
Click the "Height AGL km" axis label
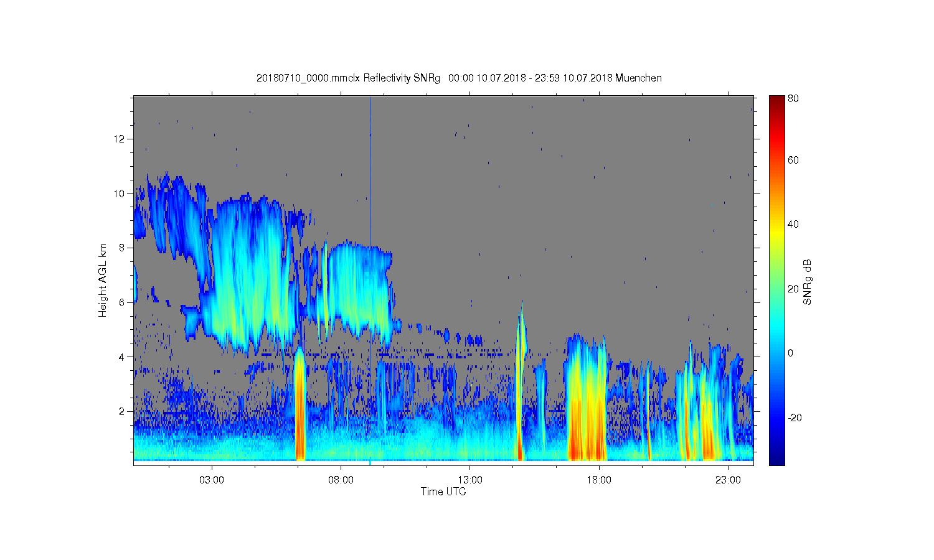click(103, 281)
